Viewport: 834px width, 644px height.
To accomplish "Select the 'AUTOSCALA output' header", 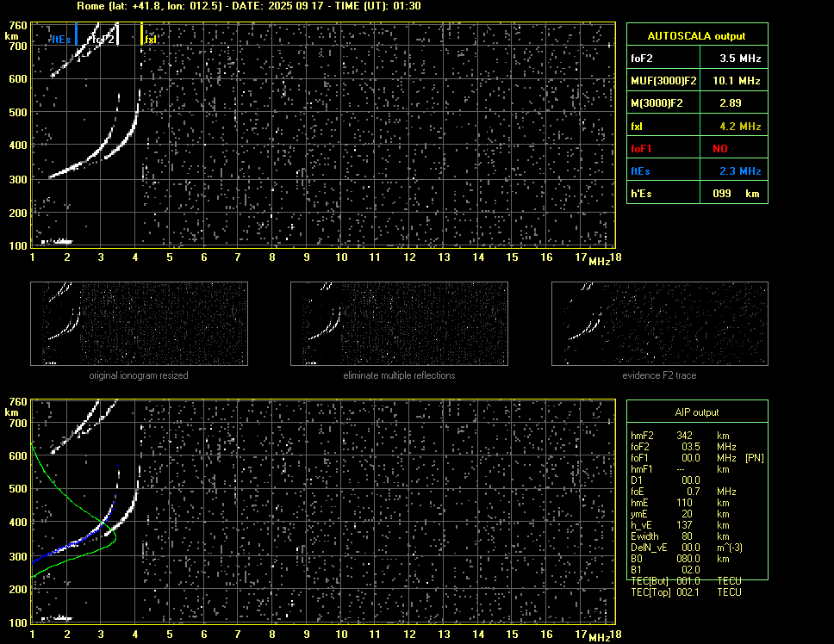I will point(697,35).
